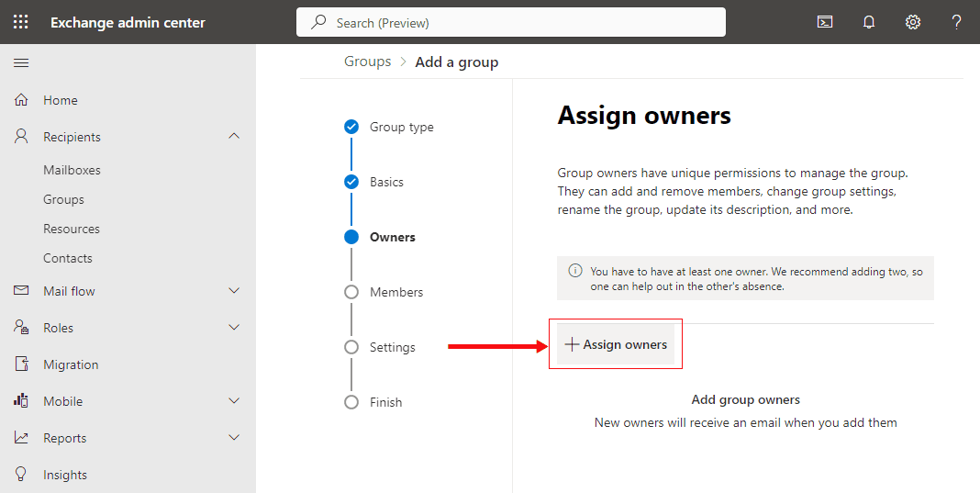Open Mailboxes under Recipients

(72, 170)
